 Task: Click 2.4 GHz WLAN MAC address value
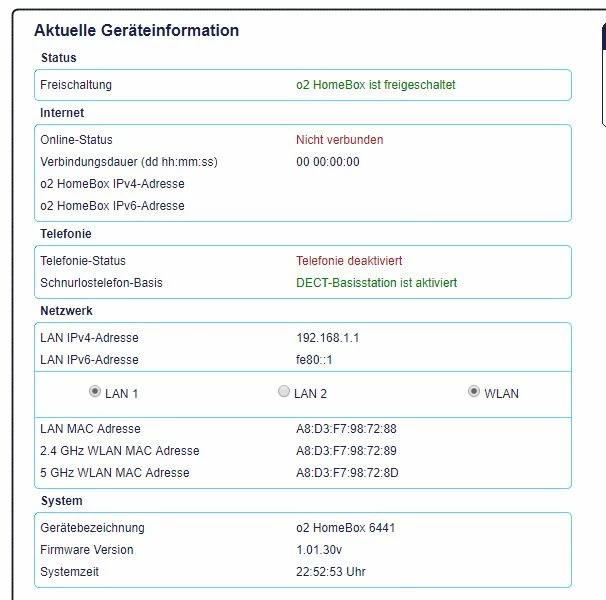point(346,451)
